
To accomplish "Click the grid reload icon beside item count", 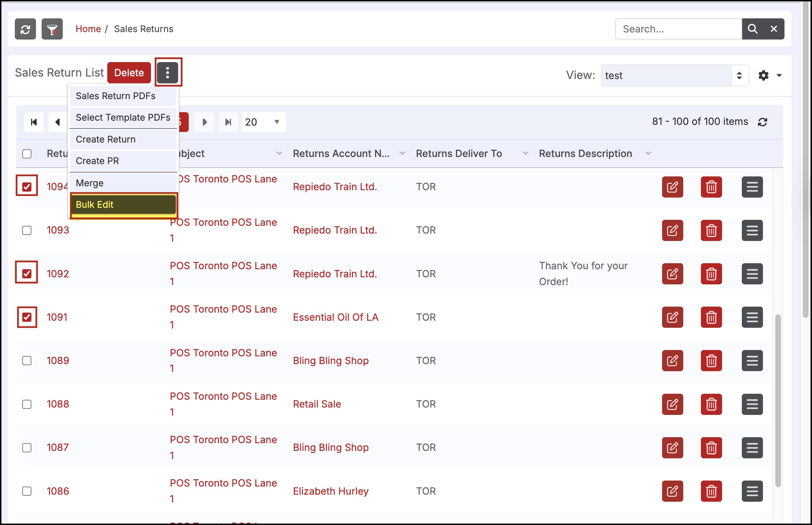I will [763, 122].
